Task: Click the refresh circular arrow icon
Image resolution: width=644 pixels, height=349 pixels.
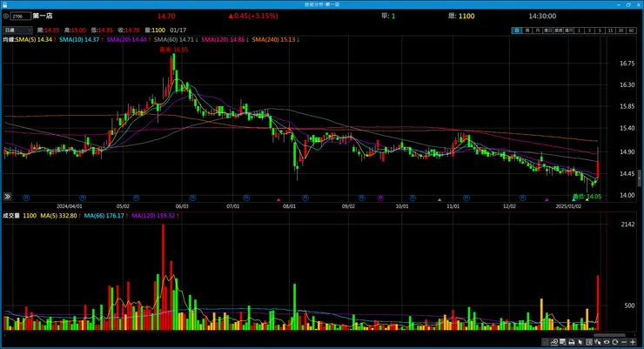Action: coord(614,342)
